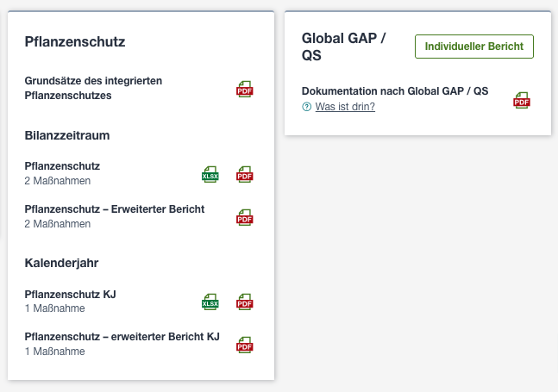Click 'Pflanzenschutz – erweiterter Bericht KJ' title

pyautogui.click(x=122, y=337)
